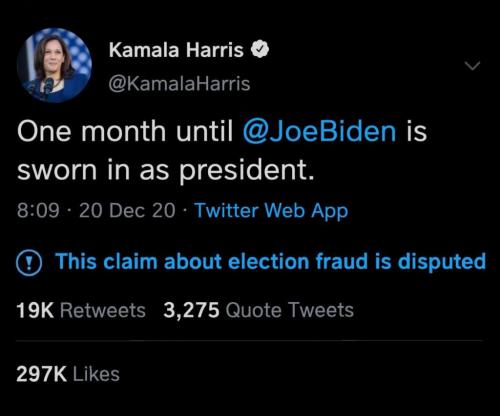Viewport: 500px width, 416px height.
Task: Click the word 'disputed' in the warning
Action: [442, 262]
